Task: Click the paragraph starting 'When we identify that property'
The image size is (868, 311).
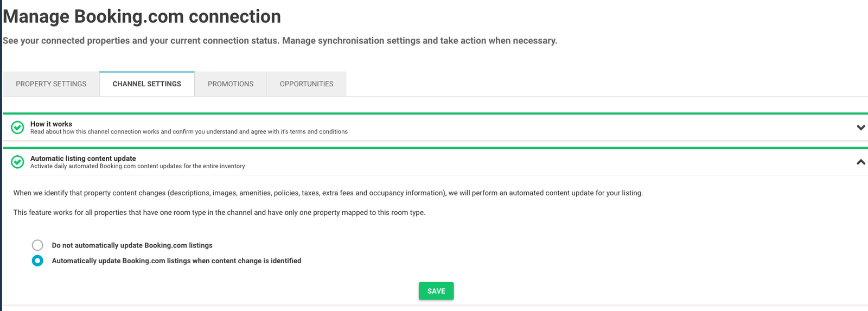Action: (x=328, y=193)
